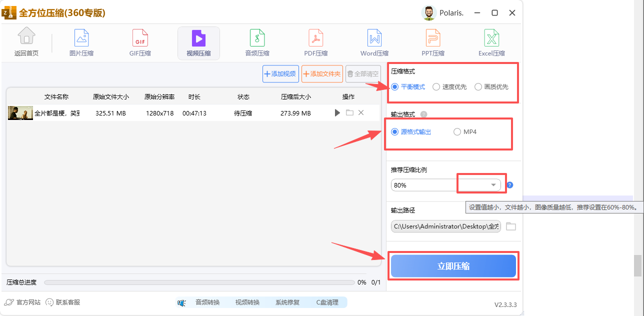Click 返回首页 to go back home
Viewport: 644px width, 316px height.
(26, 42)
